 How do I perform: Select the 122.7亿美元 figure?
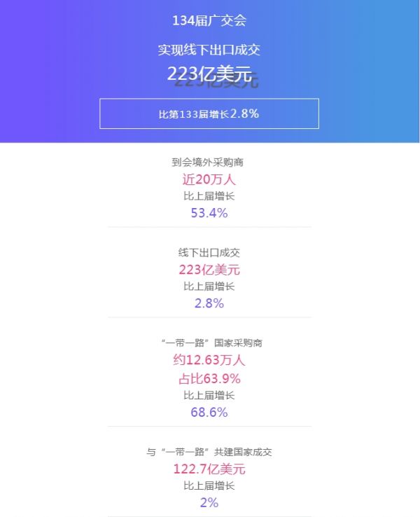coord(209,469)
